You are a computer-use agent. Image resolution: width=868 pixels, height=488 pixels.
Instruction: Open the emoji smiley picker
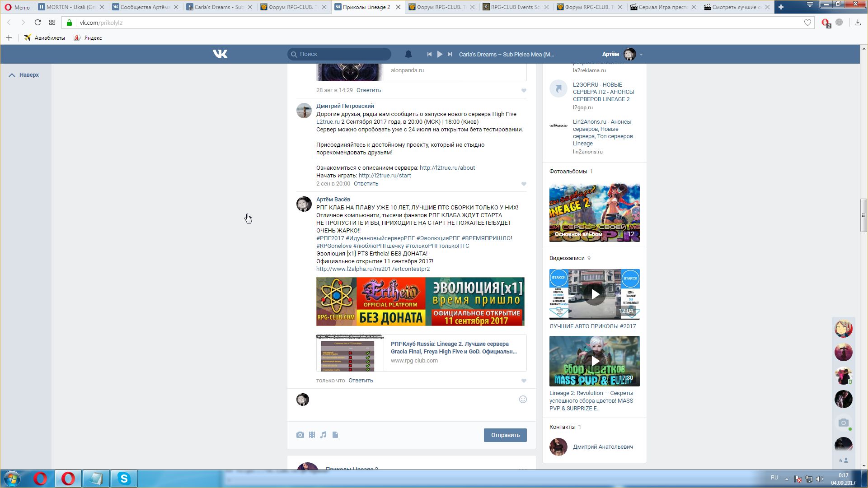[x=523, y=400]
